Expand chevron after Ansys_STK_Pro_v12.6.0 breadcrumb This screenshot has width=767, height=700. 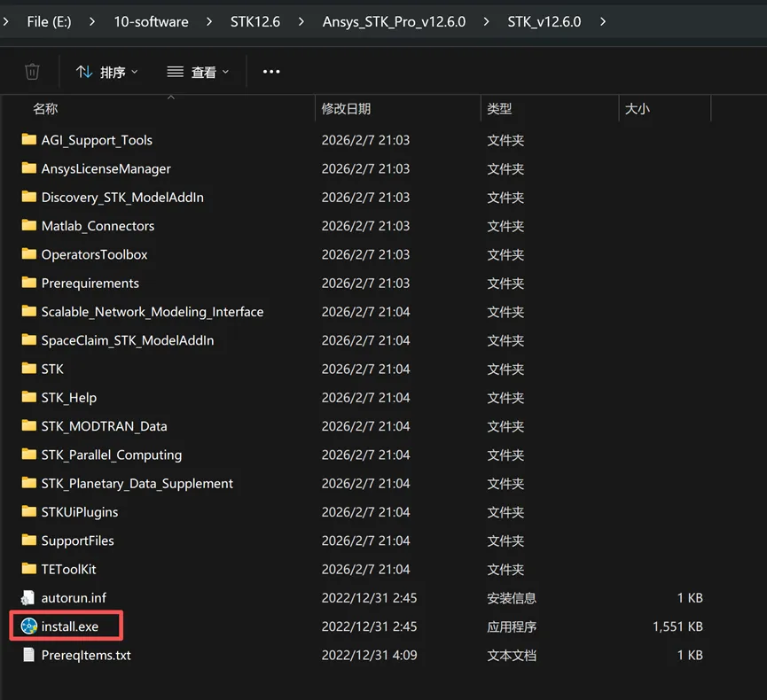point(486,21)
